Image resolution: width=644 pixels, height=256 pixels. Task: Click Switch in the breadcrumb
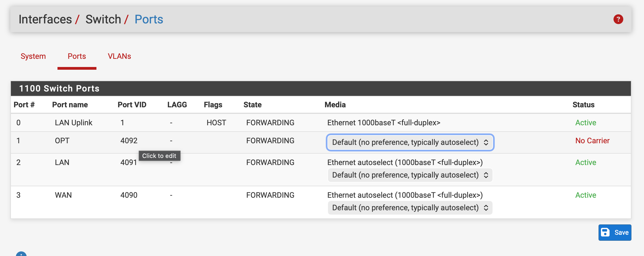coord(103,19)
